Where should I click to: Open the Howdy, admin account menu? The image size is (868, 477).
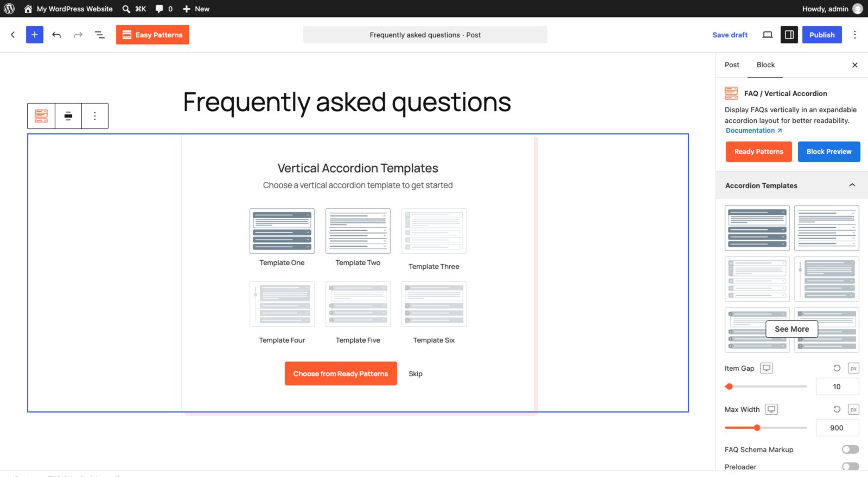[832, 9]
